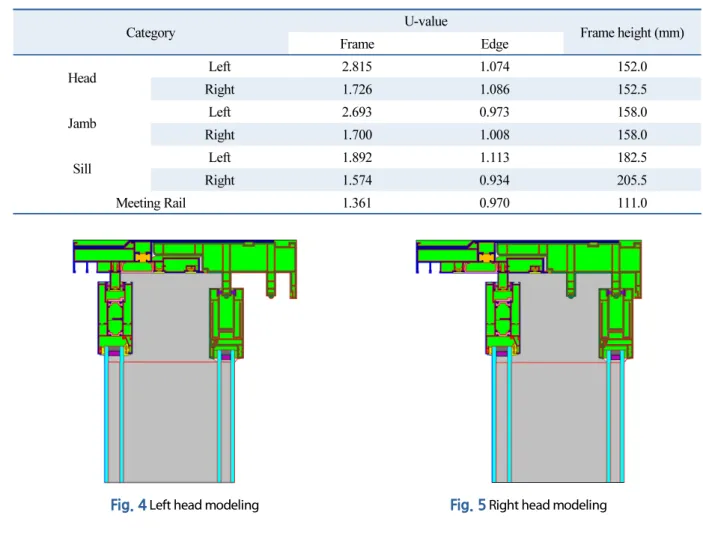703x536 pixels.
Task: Click frame value 1.700
Action: point(357,134)
